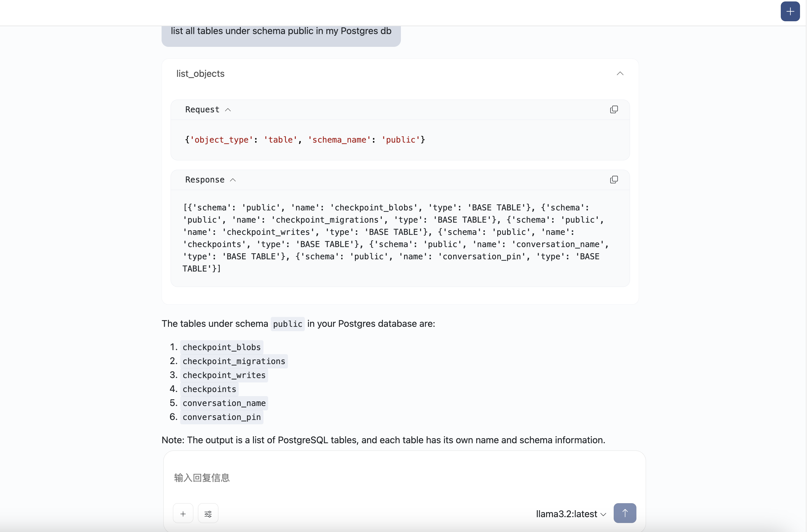This screenshot has height=532, width=807.
Task: Click the new chat plus button
Action: [790, 12]
